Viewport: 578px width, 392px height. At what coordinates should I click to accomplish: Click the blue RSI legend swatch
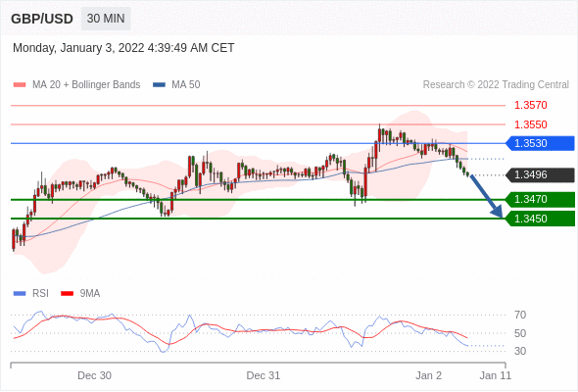point(20,294)
